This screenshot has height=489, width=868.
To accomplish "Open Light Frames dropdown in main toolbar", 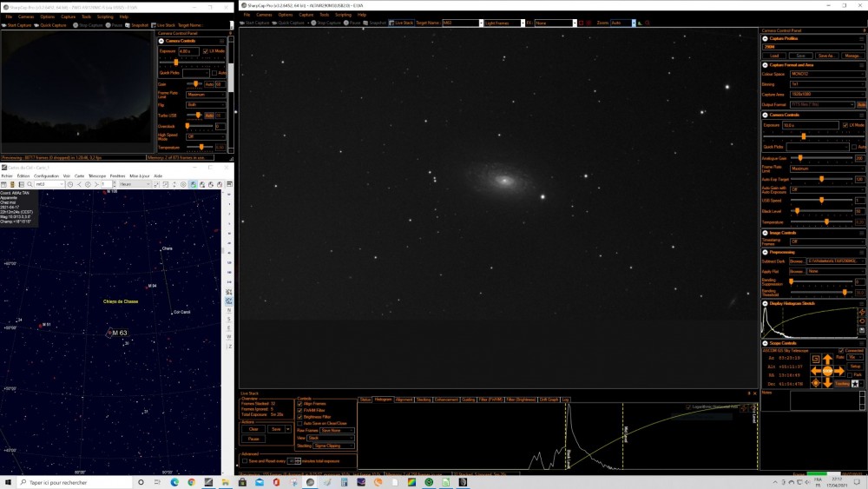I will point(503,23).
